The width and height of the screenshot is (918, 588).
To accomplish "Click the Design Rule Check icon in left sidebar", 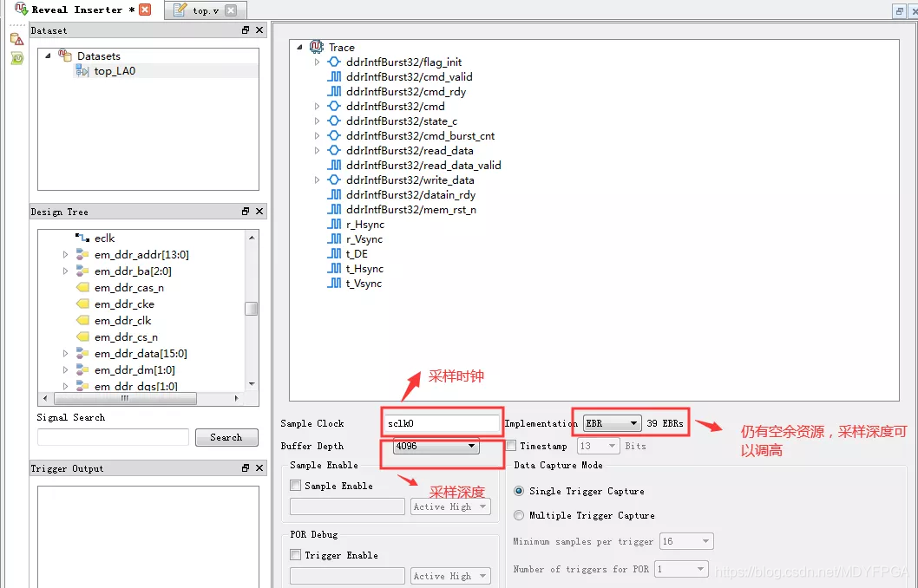I will (17, 39).
